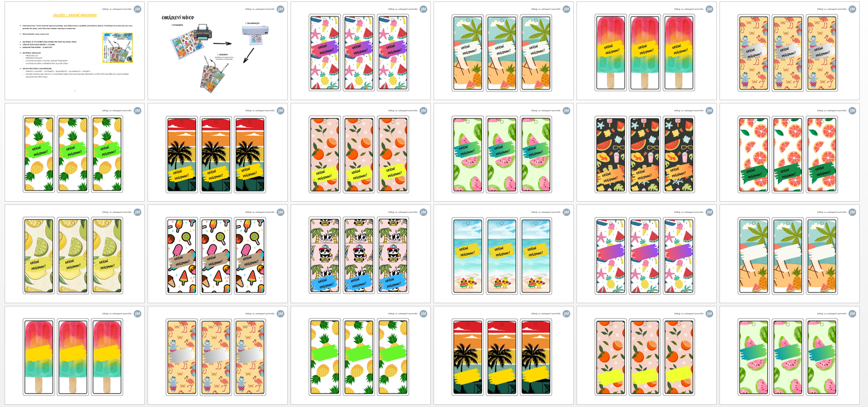Viewport: 868px width, 407px height.
Task: Select the beach sea bookmarks page
Action: (x=504, y=254)
